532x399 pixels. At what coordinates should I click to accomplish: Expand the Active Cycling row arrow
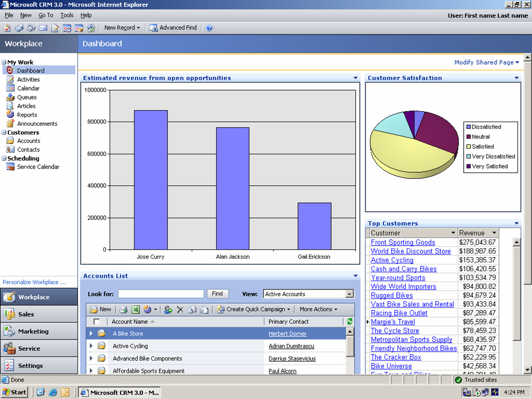(x=91, y=346)
